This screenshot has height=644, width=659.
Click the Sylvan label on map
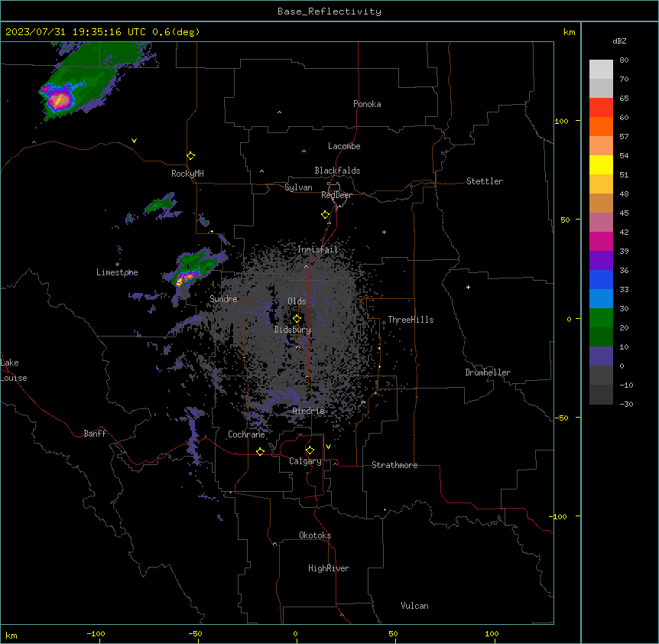298,187
